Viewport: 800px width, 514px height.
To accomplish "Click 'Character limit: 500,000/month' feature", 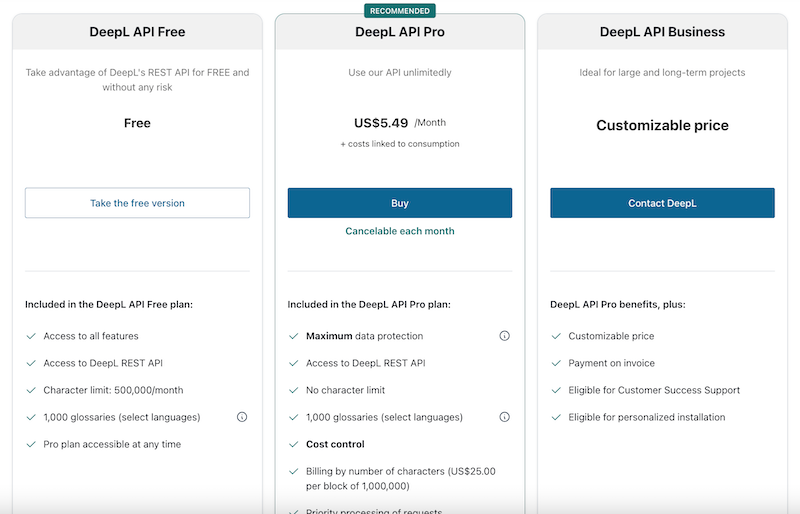I will click(113, 390).
